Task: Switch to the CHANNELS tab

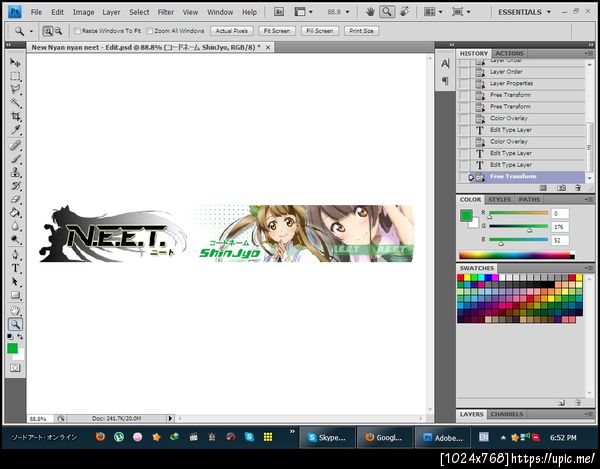Action: (507, 414)
